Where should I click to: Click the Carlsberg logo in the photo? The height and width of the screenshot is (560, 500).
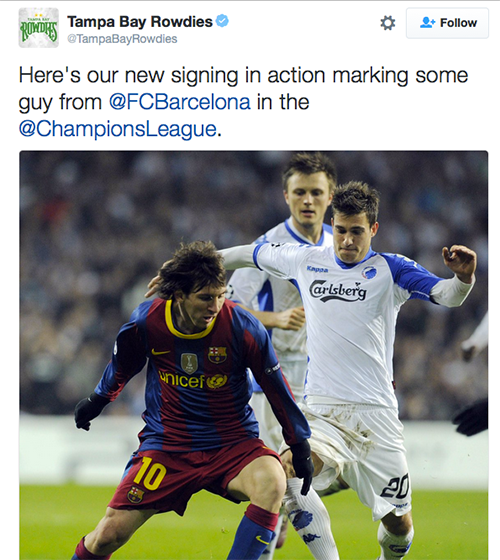click(x=338, y=291)
